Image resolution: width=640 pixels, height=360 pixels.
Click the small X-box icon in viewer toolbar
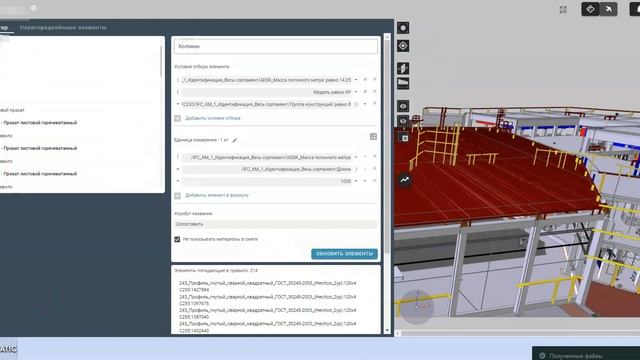click(x=404, y=138)
